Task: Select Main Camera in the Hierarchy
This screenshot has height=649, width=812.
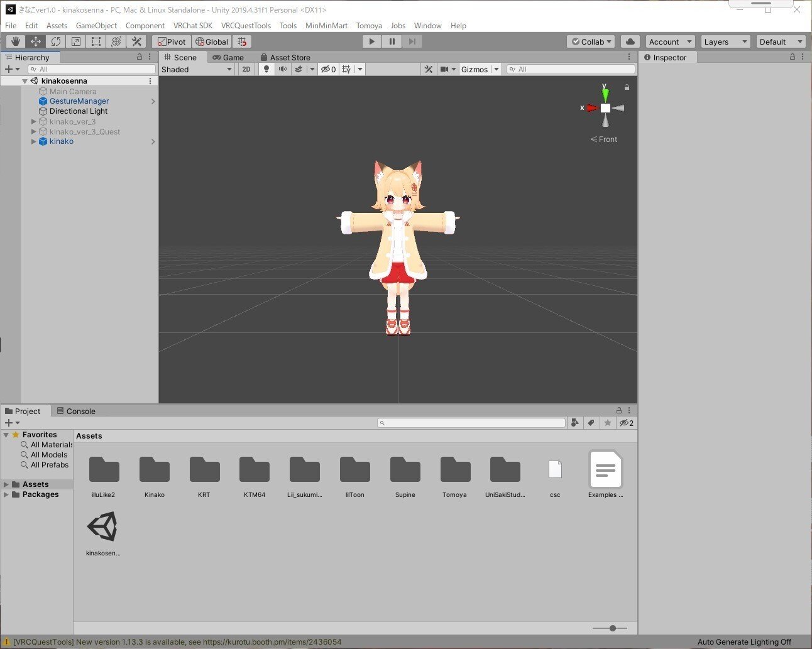Action: [x=73, y=91]
